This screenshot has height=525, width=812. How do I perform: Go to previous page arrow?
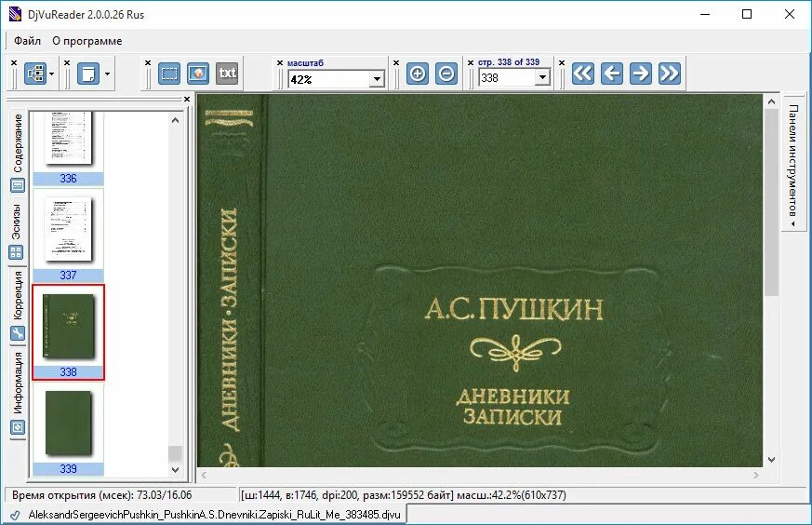coord(612,74)
